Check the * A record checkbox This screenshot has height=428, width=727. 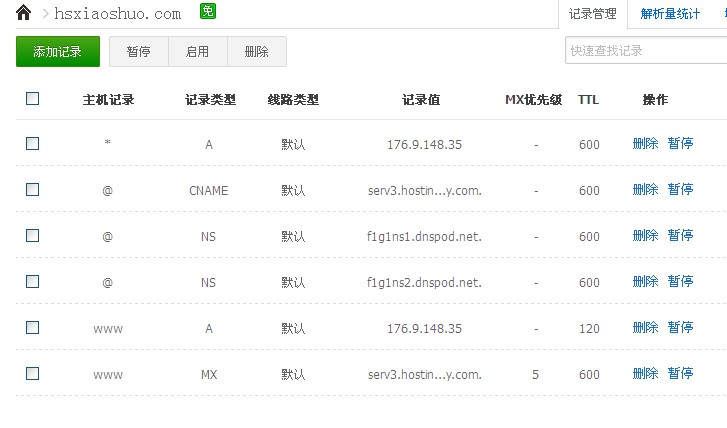click(32, 143)
